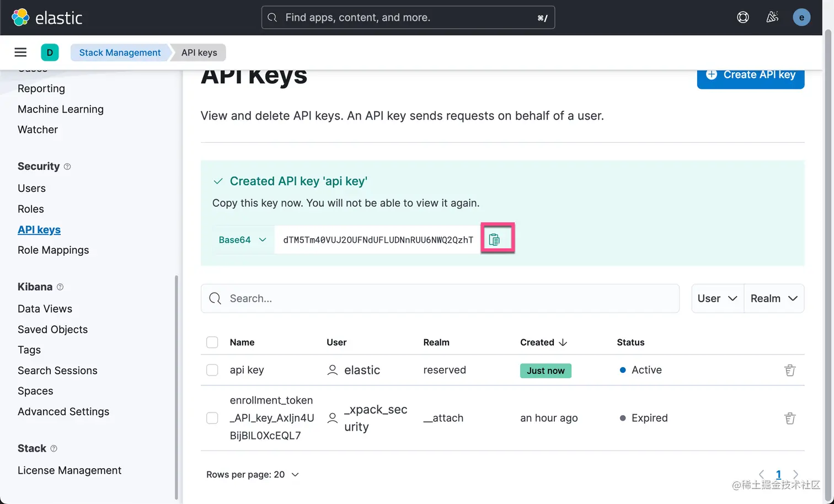The height and width of the screenshot is (504, 834).
Task: Click the Create API key button
Action: 751,74
